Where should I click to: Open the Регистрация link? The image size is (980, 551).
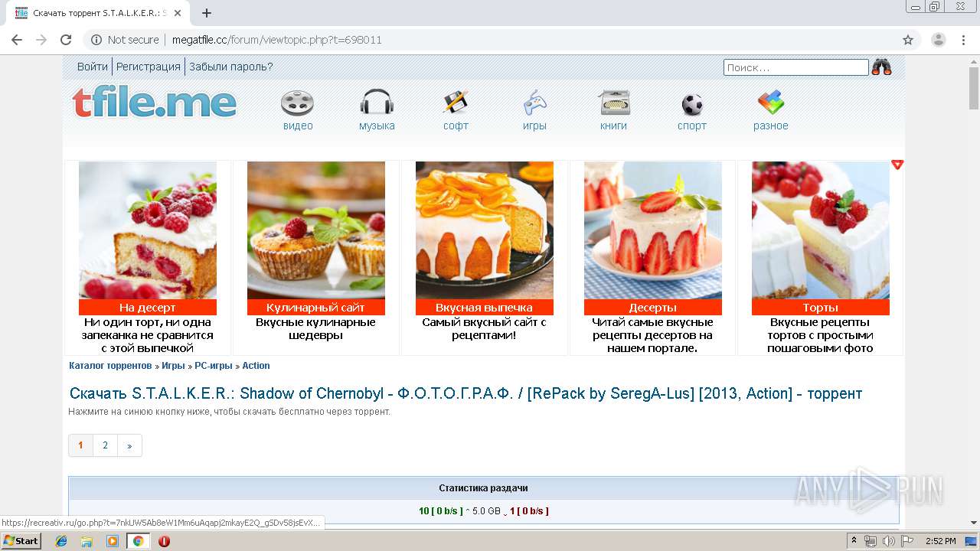click(149, 67)
